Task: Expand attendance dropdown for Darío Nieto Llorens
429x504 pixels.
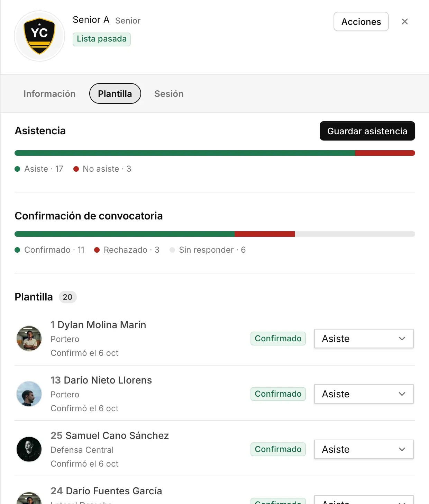Action: [x=364, y=394]
